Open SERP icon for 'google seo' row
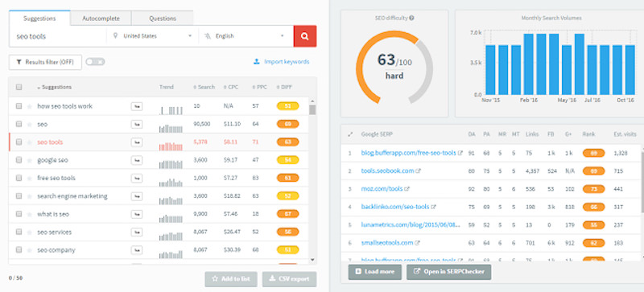Image resolution: width=644 pixels, height=292 pixels. click(136, 160)
